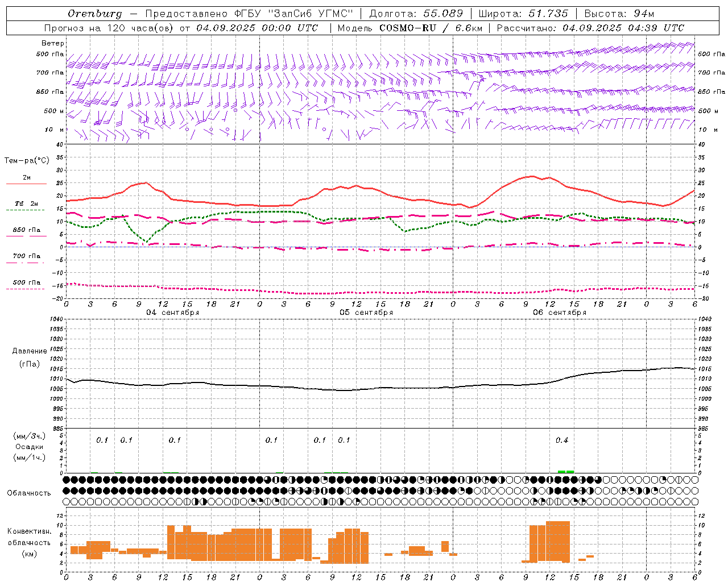Select the 'Модель COSMO-RU / 6.6км' model label
The image size is (728, 582).
click(409, 28)
